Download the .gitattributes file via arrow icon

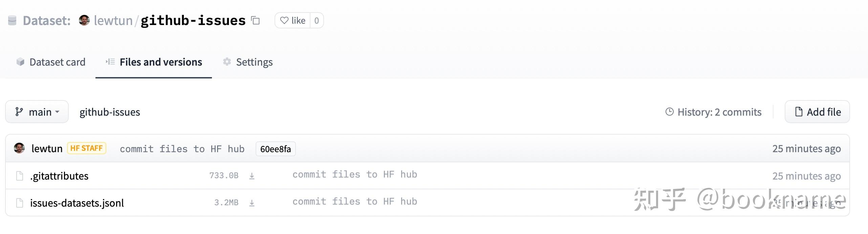point(252,176)
